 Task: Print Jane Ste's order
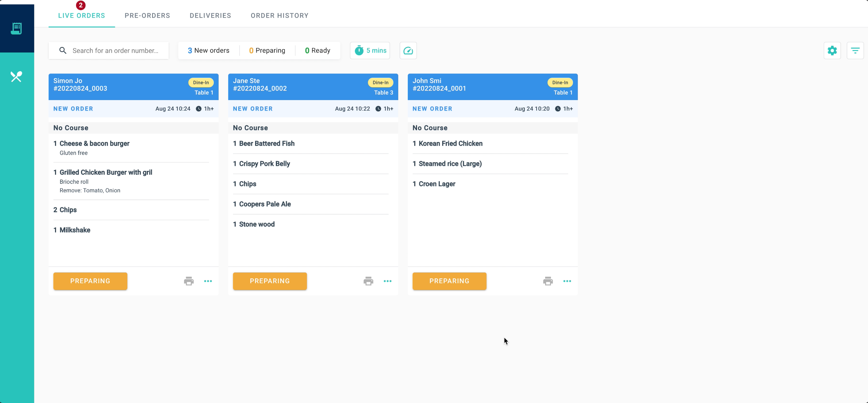tap(368, 281)
